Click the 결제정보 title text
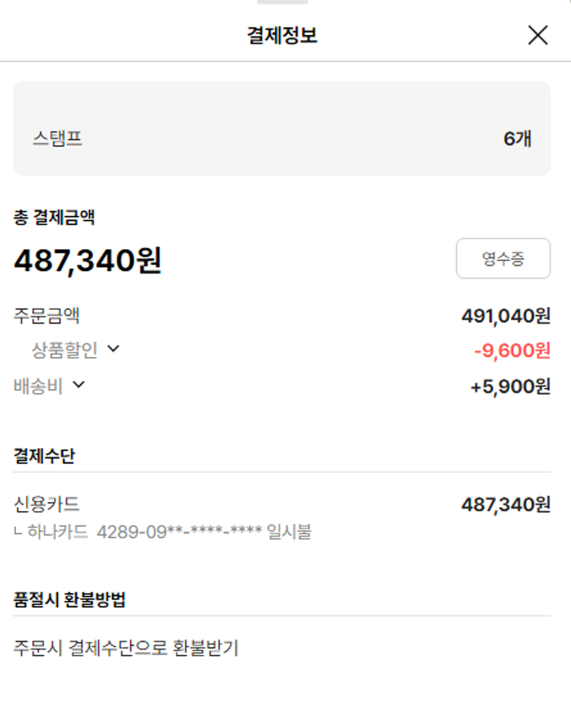Viewport: 571px width, 728px height. 282,35
